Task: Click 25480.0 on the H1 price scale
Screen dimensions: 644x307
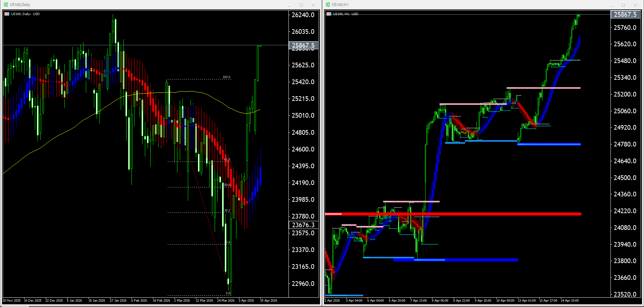Action: 625,61
